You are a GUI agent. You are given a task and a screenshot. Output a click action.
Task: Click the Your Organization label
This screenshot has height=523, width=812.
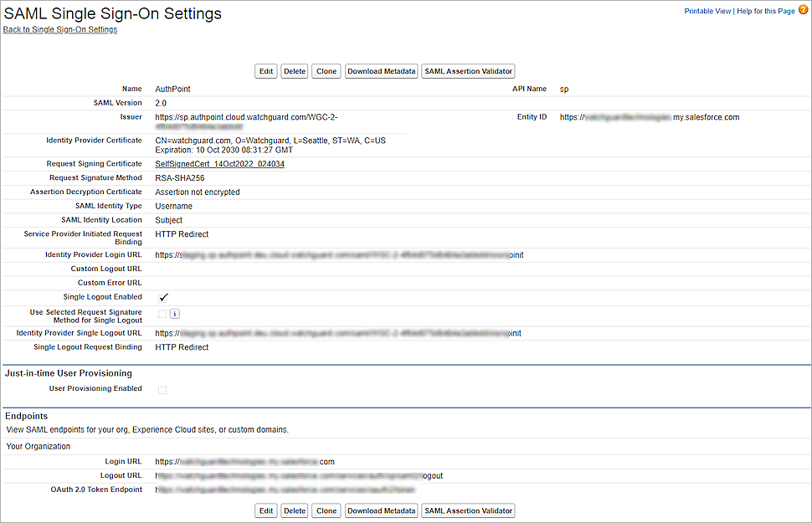click(x=39, y=446)
